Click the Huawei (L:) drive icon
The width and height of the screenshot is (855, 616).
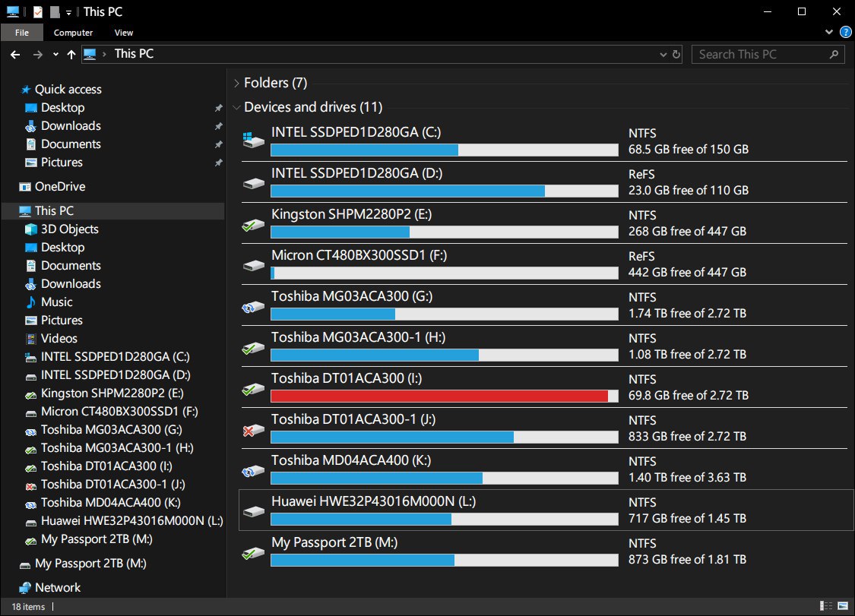coord(254,510)
